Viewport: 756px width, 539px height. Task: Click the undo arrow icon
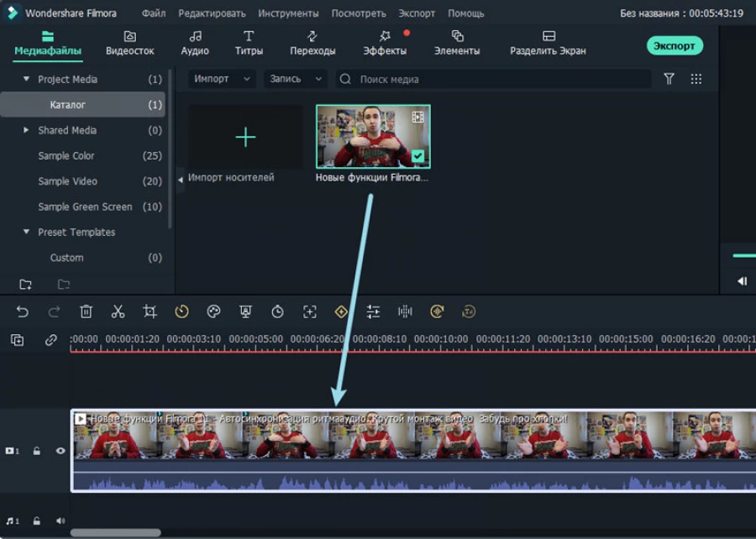click(x=23, y=311)
